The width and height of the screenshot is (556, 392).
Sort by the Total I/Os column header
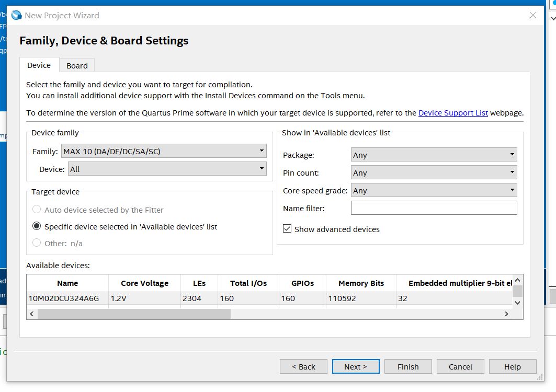pos(248,283)
